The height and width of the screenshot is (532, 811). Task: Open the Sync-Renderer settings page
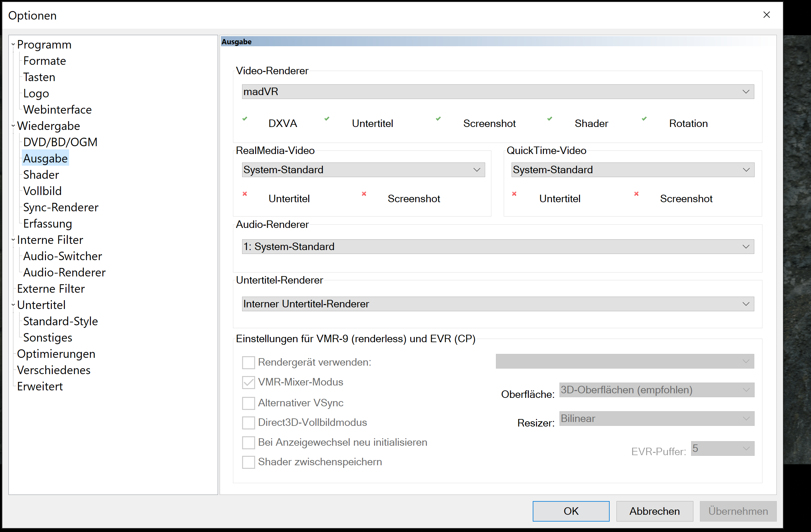click(61, 207)
